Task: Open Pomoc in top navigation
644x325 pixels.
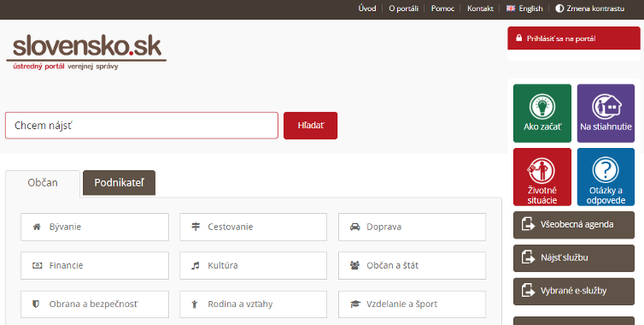Action: tap(442, 9)
